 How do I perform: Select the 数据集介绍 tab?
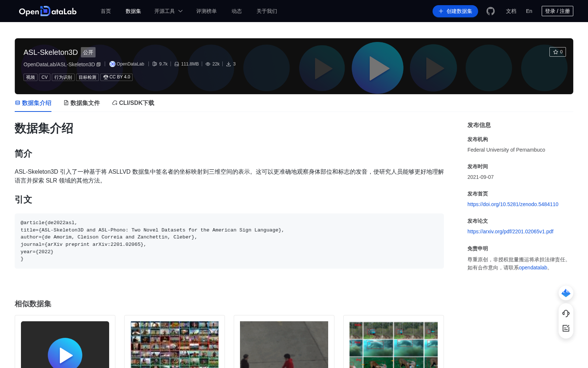pos(33,103)
